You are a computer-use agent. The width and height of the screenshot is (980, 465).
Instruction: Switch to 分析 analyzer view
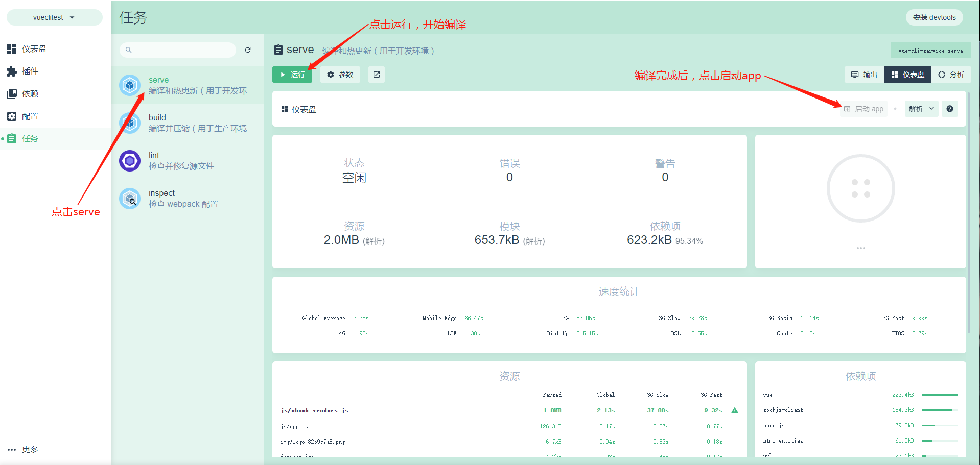951,75
